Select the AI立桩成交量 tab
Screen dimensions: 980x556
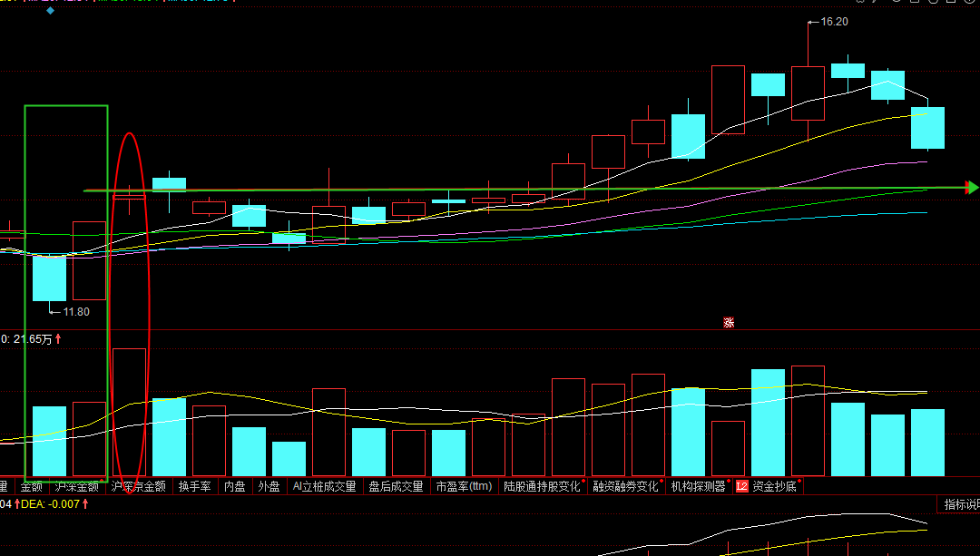pos(324,486)
